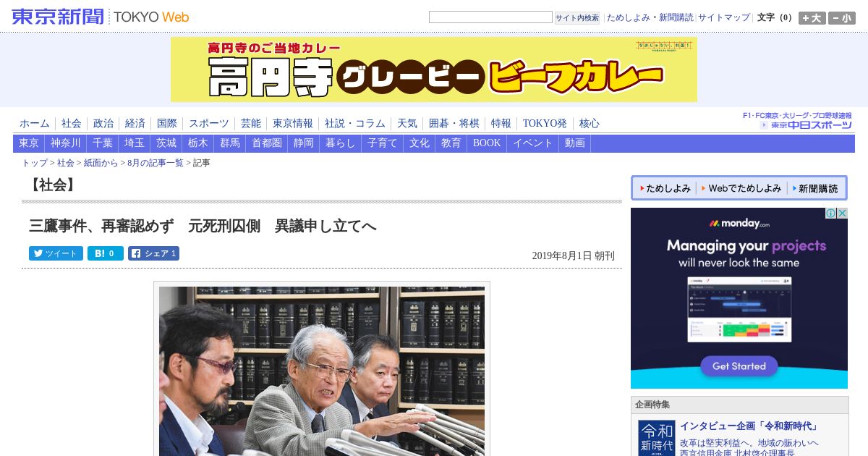Share article with Twitter ツイート button

[56, 253]
